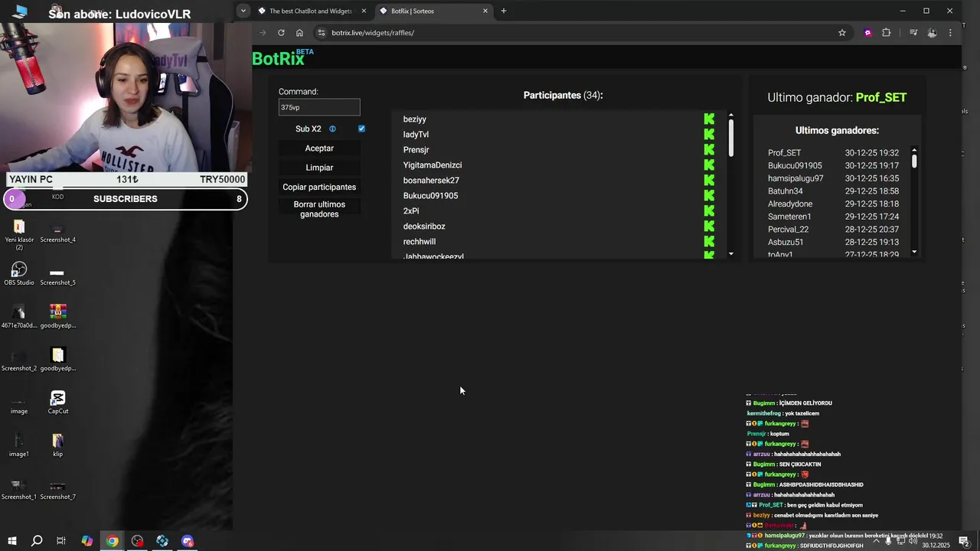Click the Kick icon next to deoksiriboz

709,226
